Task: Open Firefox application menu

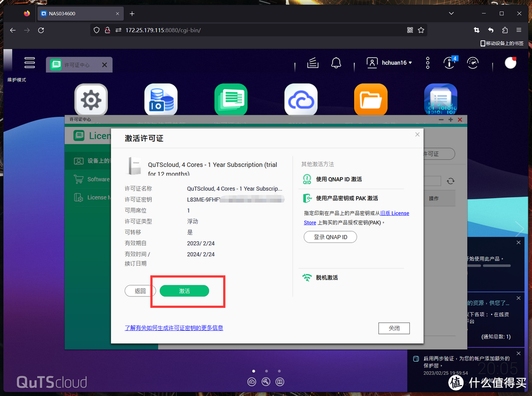Action: coord(519,30)
